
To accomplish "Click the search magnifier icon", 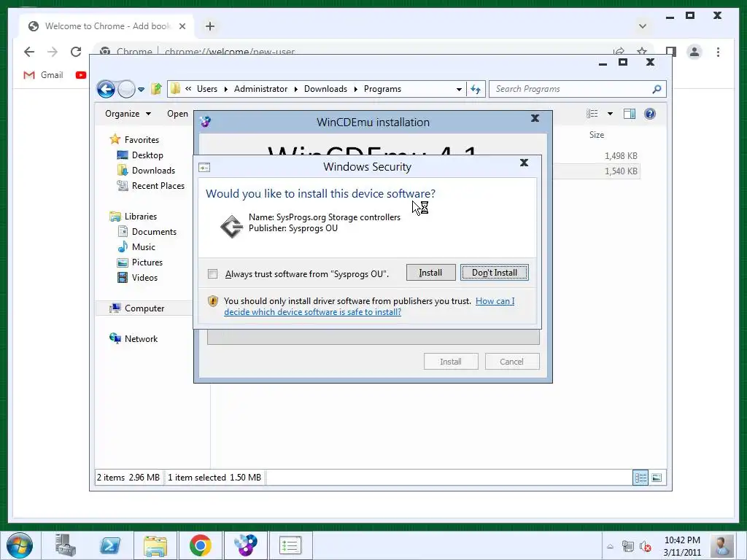I will coord(657,89).
